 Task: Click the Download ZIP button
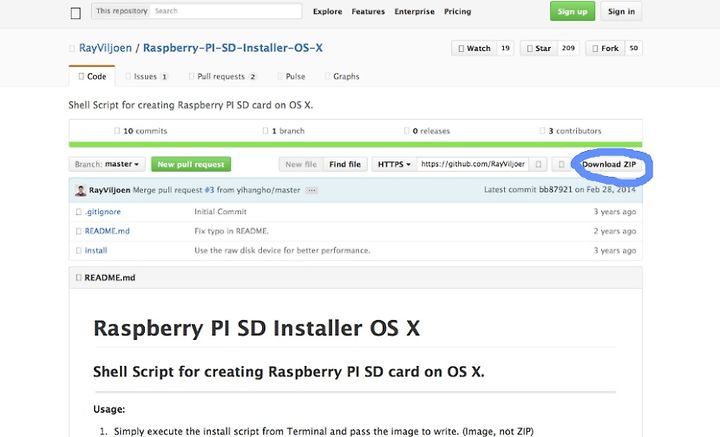[609, 164]
